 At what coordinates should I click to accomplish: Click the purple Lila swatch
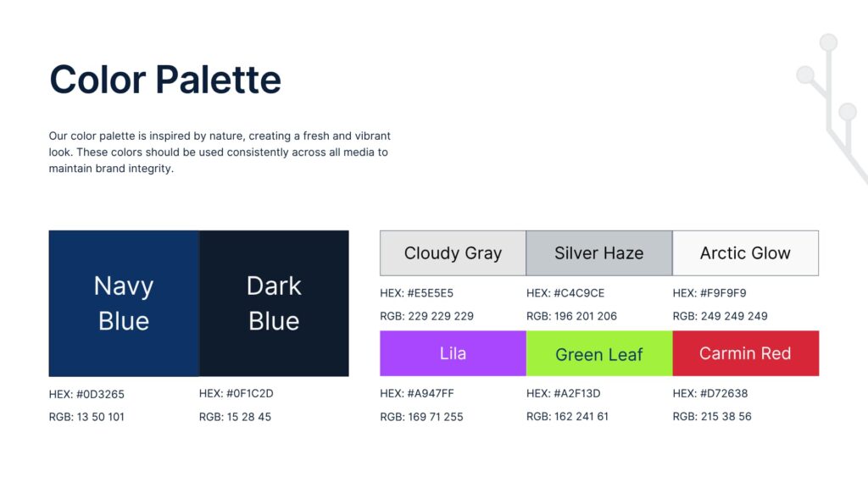pos(453,353)
